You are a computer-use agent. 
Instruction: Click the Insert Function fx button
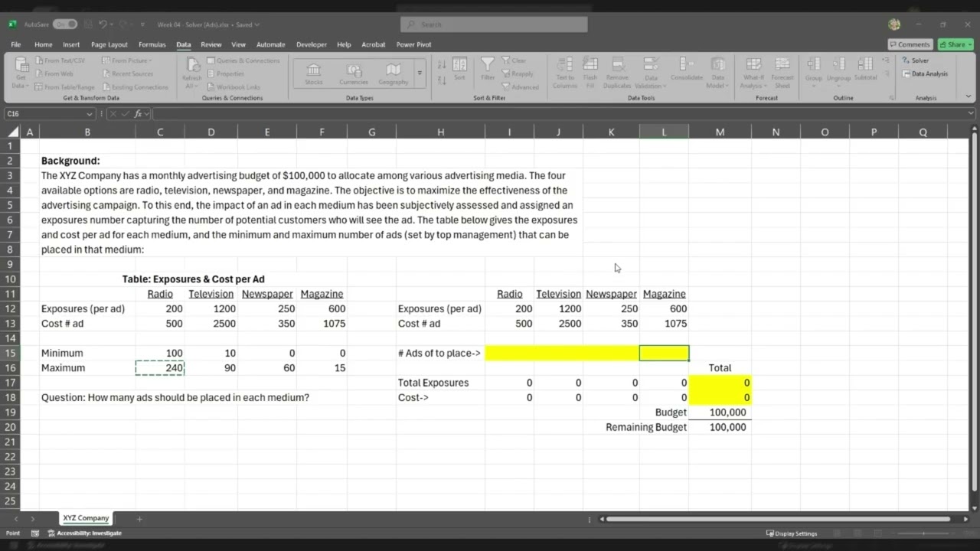click(139, 113)
